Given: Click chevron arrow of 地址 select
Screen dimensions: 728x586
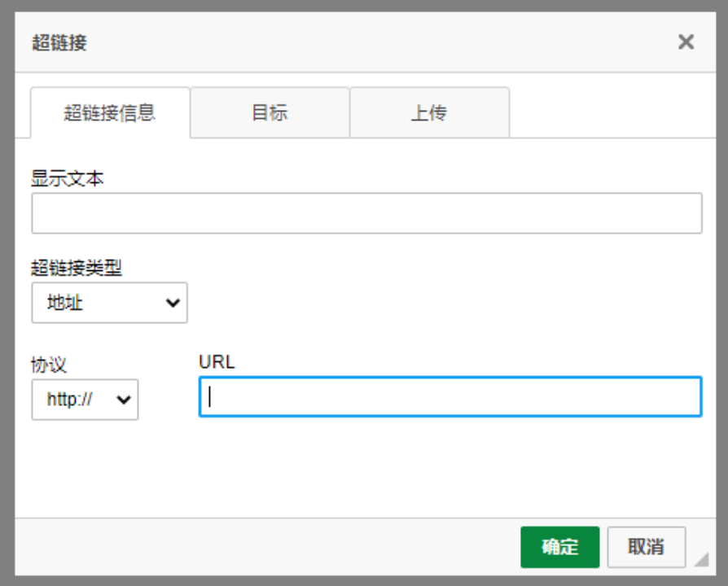Looking at the screenshot, I should coord(173,303).
